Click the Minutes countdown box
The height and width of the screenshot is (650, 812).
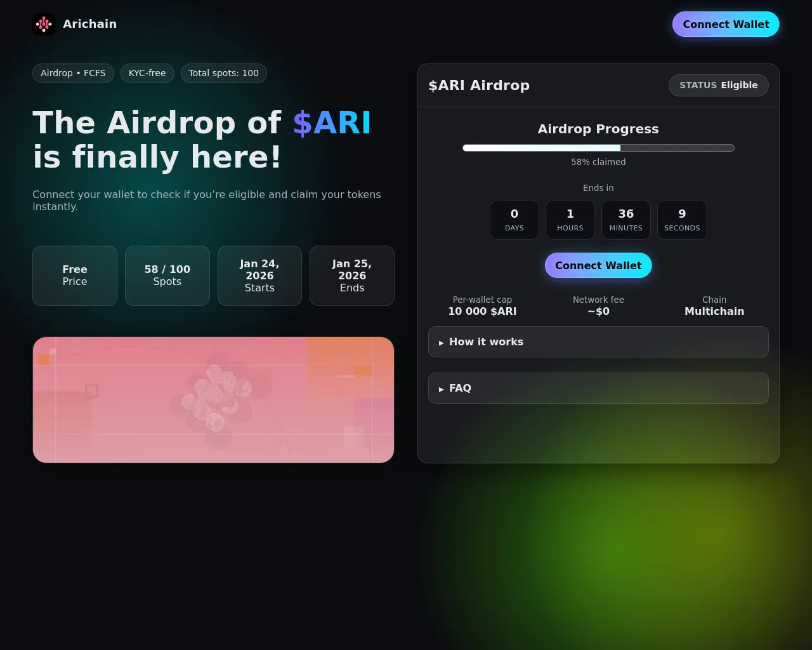pos(626,220)
